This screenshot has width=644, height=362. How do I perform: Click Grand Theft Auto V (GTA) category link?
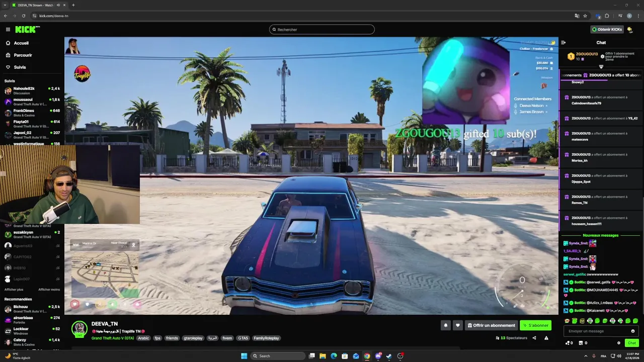point(113,338)
